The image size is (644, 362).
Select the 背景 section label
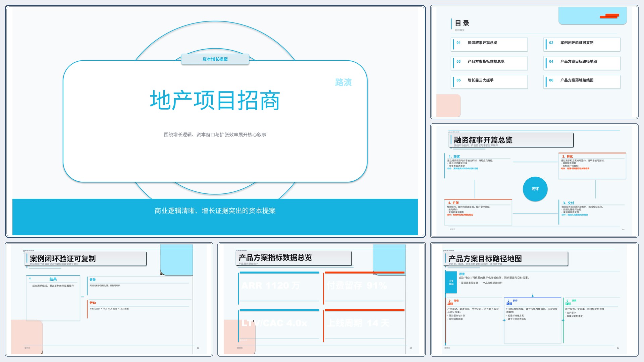click(93, 280)
